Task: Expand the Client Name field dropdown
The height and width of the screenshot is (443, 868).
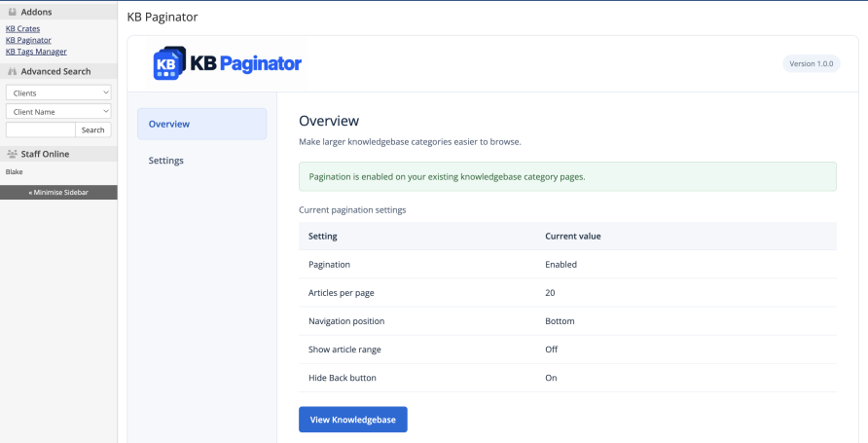Action: tap(58, 111)
